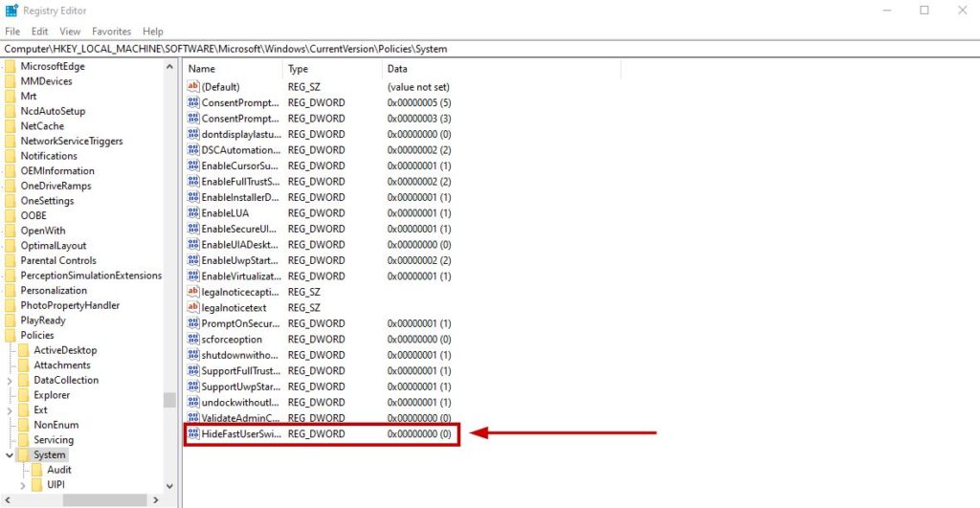Click the DWORD icon beside EnableUIADeskt...
980x508 pixels.
pos(193,244)
